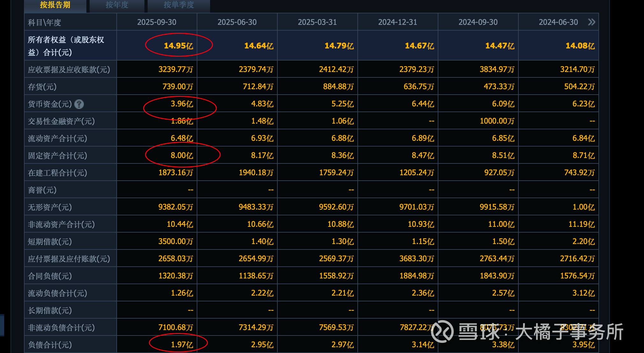
Task: Click the 固定资产合计(元) row label
Action: (57, 155)
